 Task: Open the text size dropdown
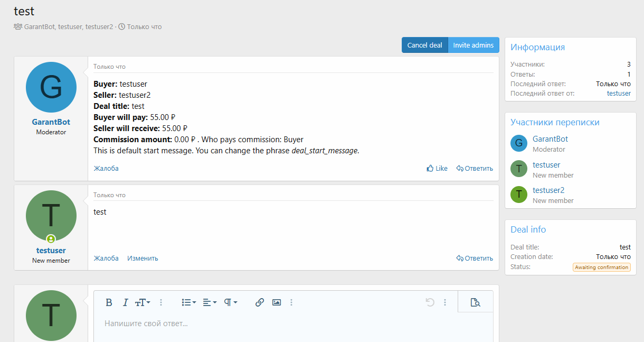pos(143,302)
